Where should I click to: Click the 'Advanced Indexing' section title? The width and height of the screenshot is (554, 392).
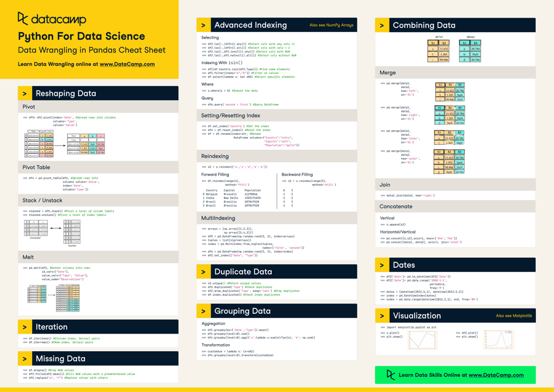point(251,25)
